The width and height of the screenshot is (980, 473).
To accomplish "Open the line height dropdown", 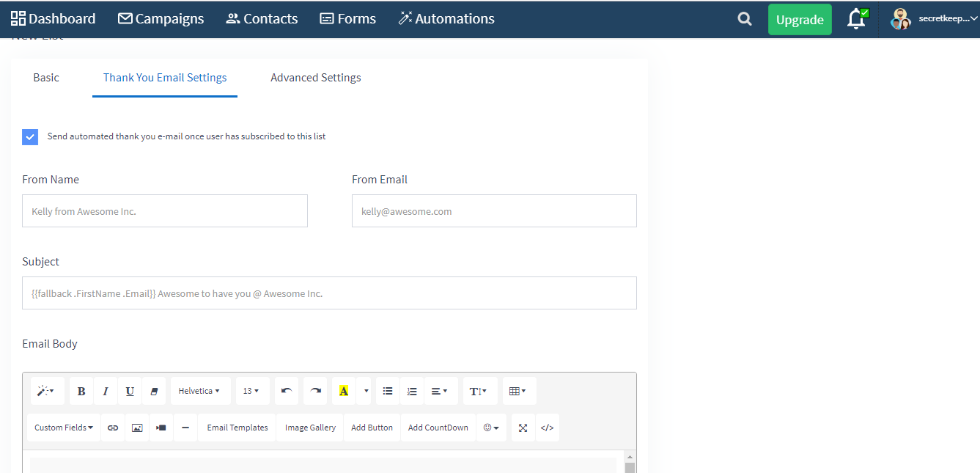I will pyautogui.click(x=480, y=391).
